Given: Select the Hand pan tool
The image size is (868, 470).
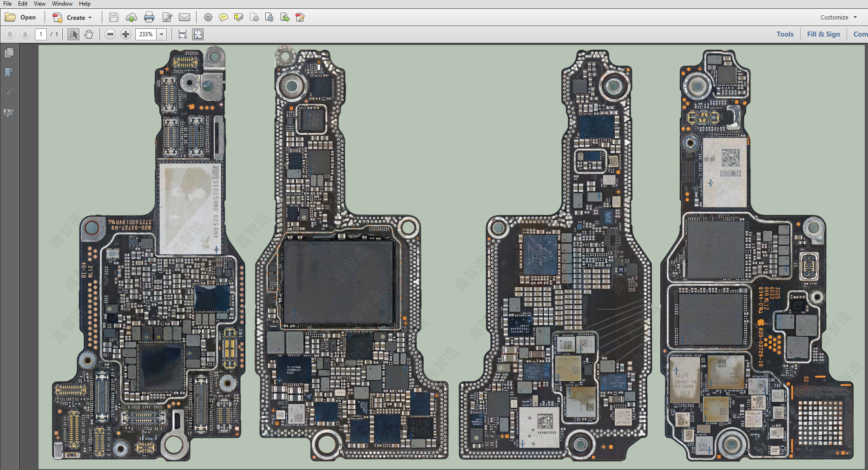Looking at the screenshot, I should click(89, 34).
